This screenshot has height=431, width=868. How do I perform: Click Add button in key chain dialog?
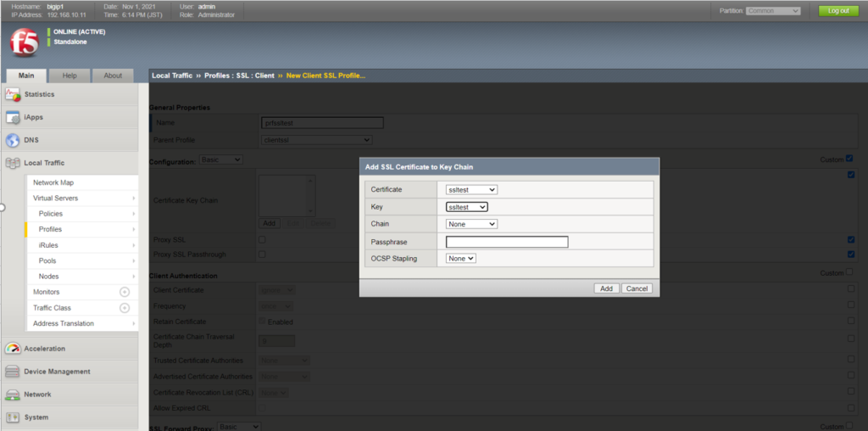pos(606,288)
